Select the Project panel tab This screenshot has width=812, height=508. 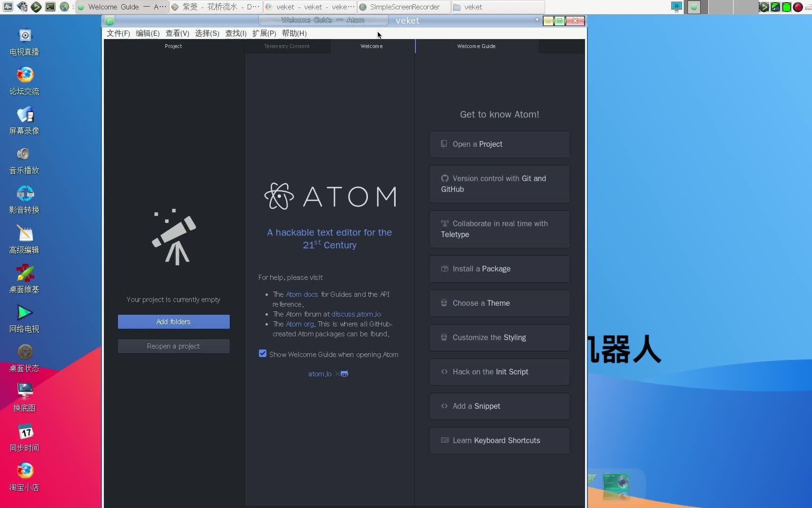[173, 46]
